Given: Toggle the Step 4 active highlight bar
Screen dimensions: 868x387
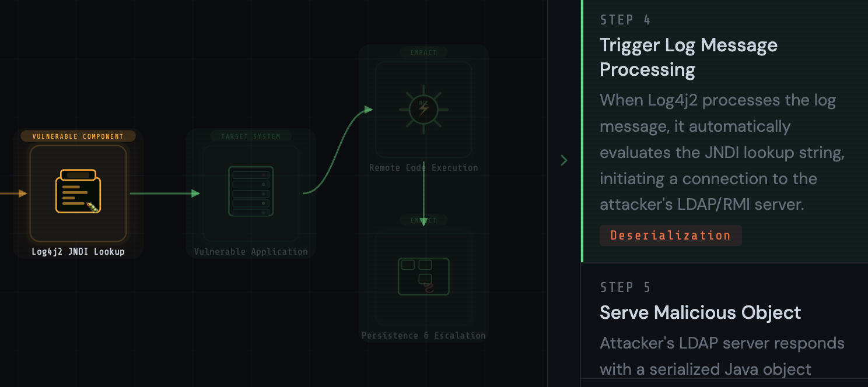Looking at the screenshot, I should coord(581,131).
